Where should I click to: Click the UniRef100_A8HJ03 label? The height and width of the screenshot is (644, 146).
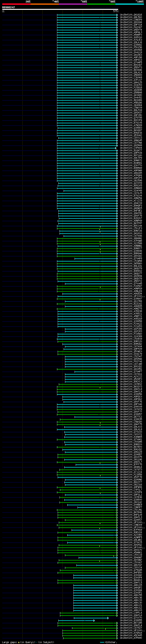pyautogui.click(x=131, y=610)
